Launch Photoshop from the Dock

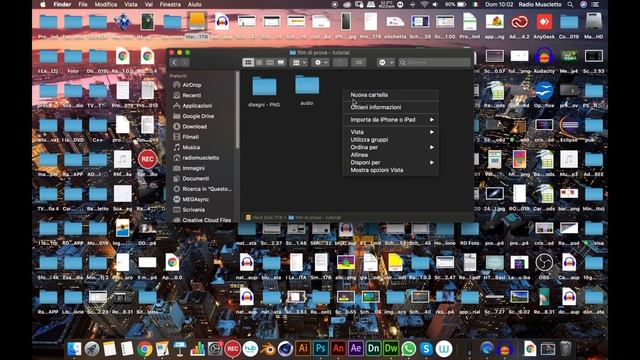[320, 349]
